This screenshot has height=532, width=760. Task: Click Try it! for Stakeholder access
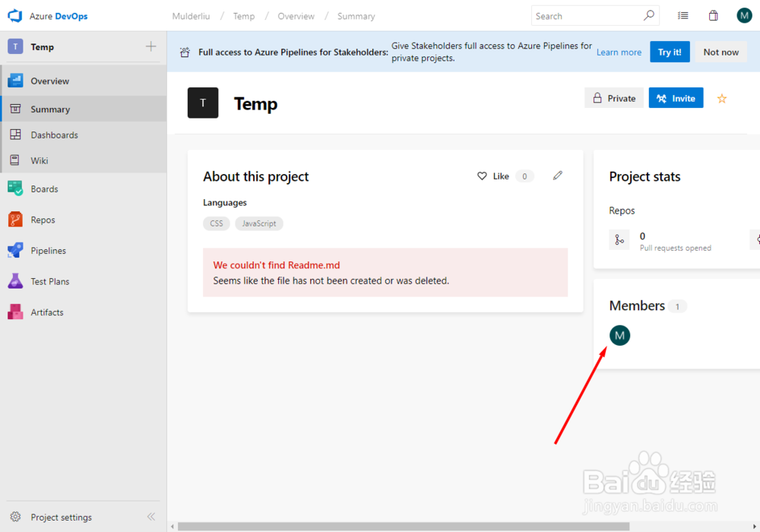(670, 52)
